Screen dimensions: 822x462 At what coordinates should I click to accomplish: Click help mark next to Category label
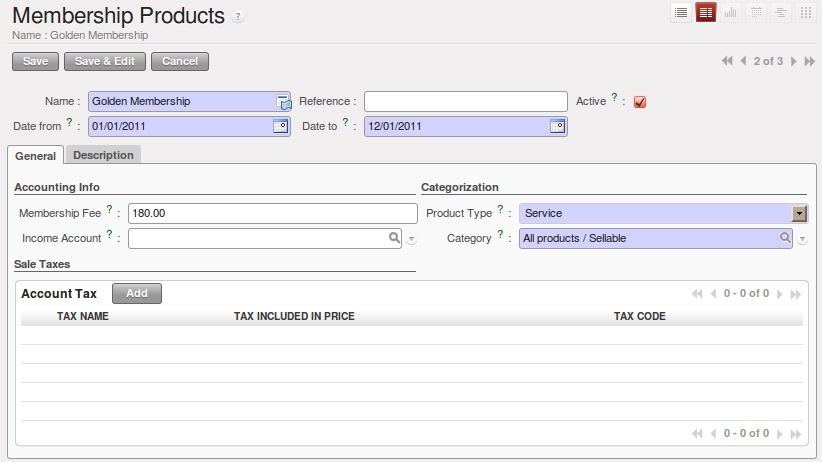500,234
